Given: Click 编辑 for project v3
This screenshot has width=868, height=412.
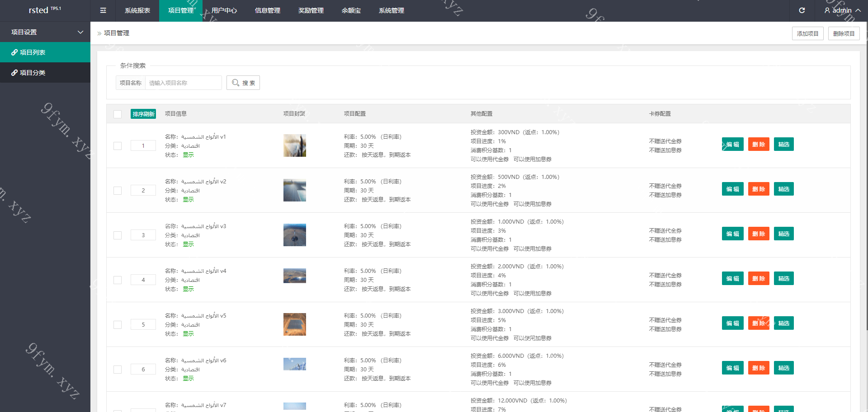Looking at the screenshot, I should click(733, 234).
